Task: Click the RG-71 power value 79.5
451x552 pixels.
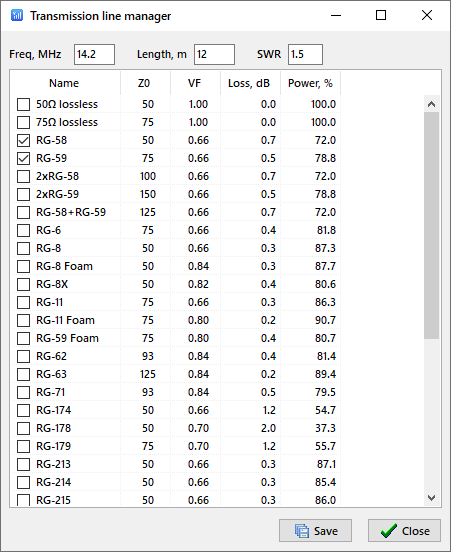Action: pyautogui.click(x=325, y=392)
